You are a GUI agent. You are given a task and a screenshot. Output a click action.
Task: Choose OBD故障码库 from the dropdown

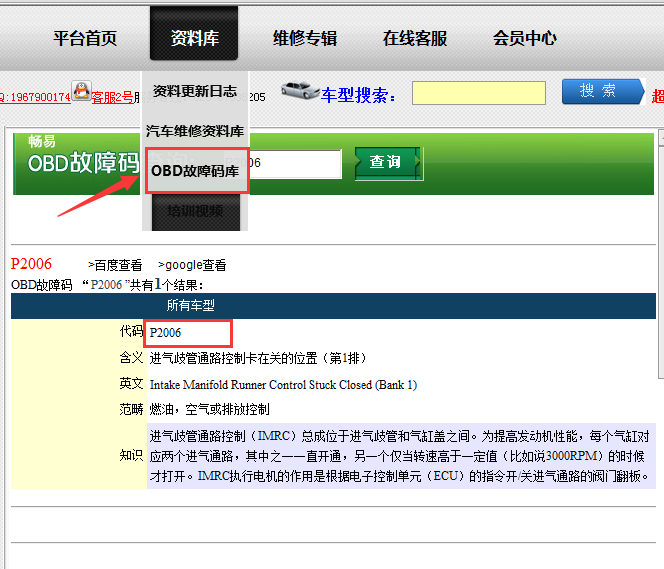pyautogui.click(x=196, y=171)
